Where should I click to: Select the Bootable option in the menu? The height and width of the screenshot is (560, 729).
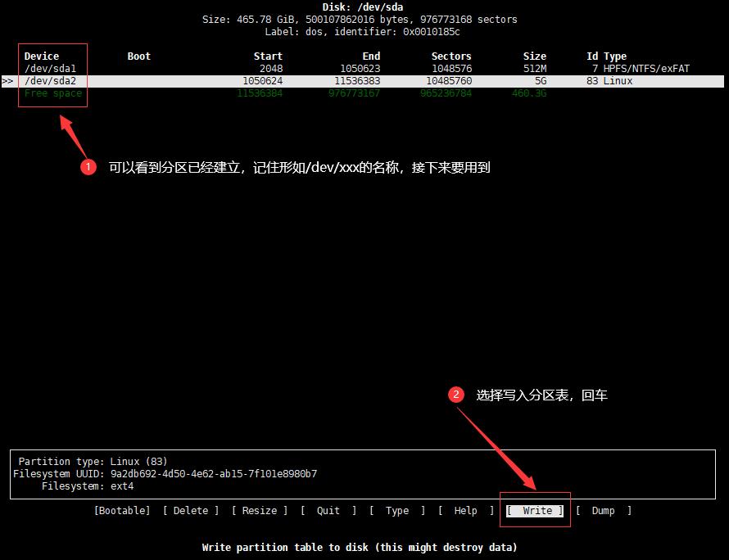pyautogui.click(x=121, y=510)
